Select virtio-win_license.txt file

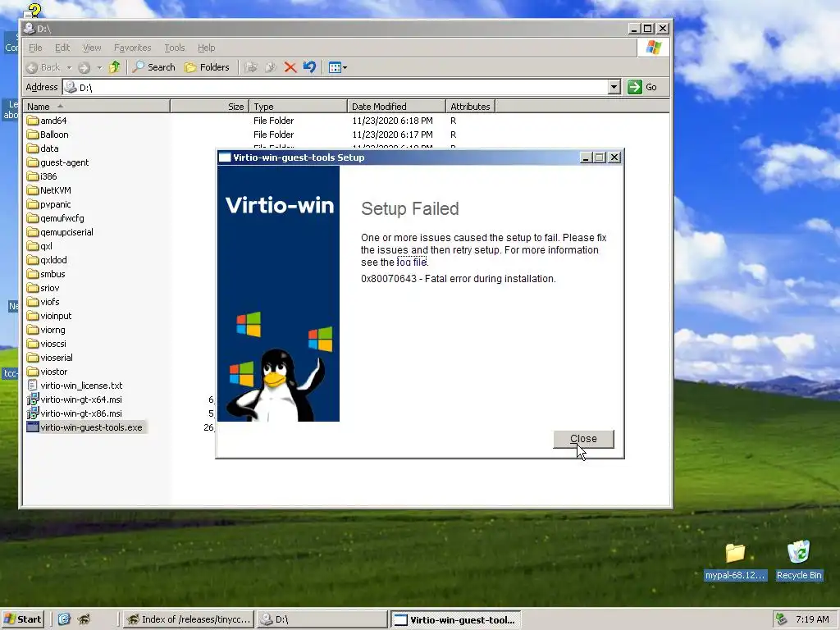(x=75, y=386)
